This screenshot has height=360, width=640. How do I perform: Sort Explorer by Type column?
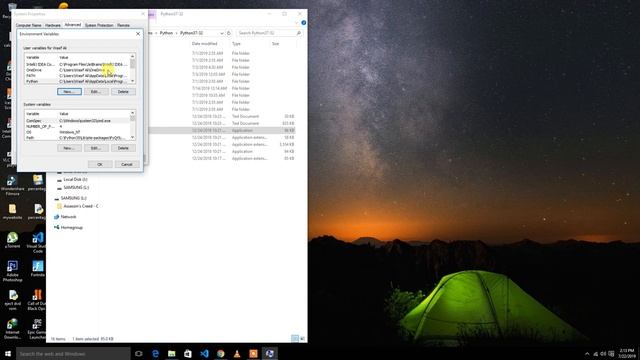(x=236, y=44)
